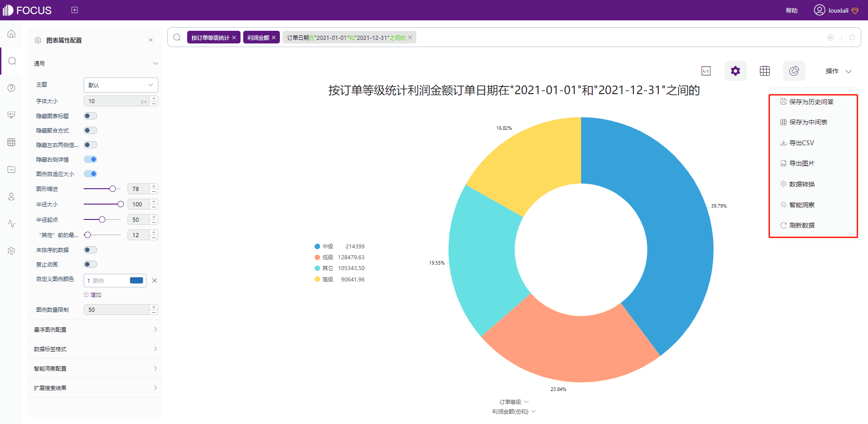Increase 字体大小 with plus stepper
The height and width of the screenshot is (424, 868).
click(154, 98)
